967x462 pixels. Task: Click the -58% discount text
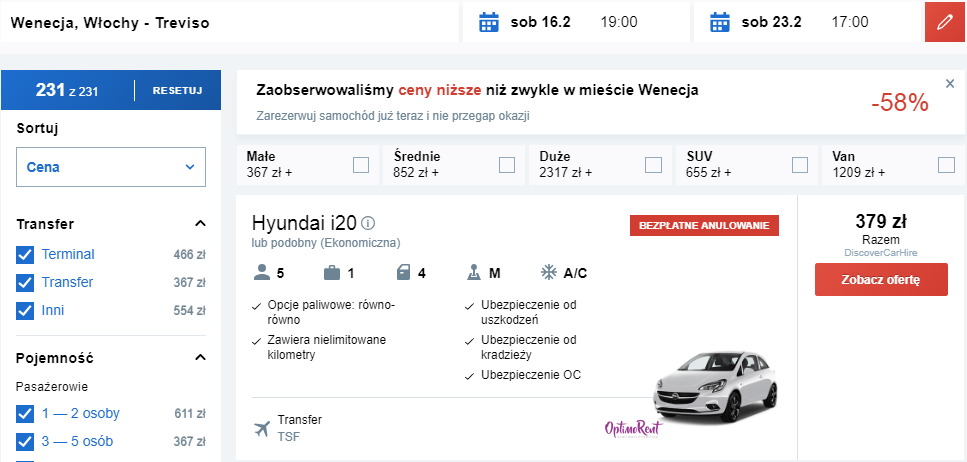coord(900,104)
